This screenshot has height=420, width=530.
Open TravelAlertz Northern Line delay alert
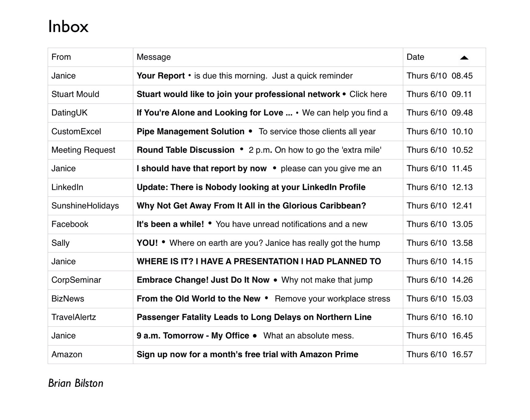254,317
